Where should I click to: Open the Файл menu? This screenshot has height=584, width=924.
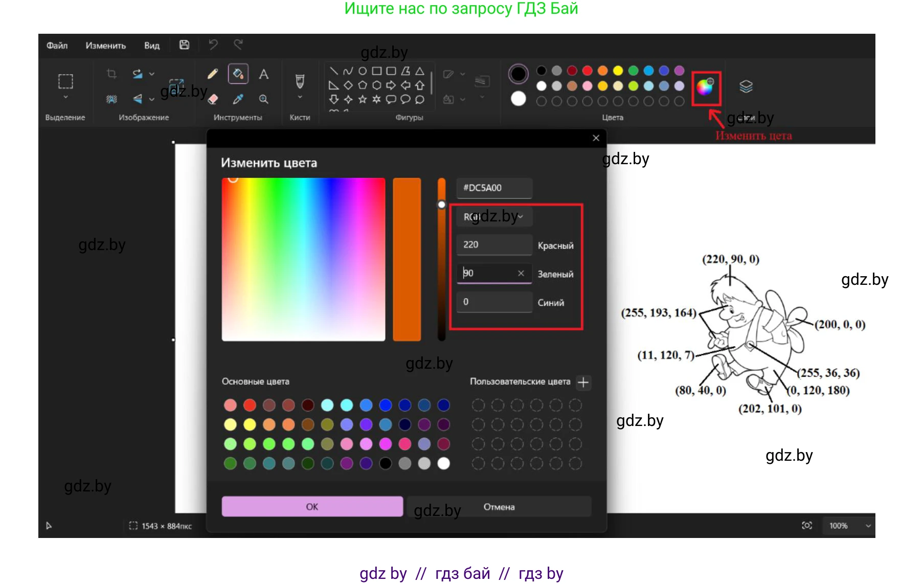(57, 46)
